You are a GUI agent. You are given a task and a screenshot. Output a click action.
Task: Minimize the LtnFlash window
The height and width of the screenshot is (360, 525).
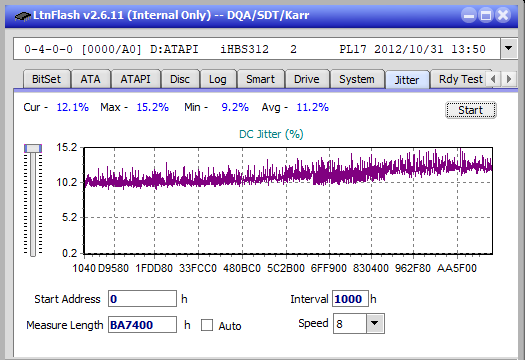(x=469, y=15)
